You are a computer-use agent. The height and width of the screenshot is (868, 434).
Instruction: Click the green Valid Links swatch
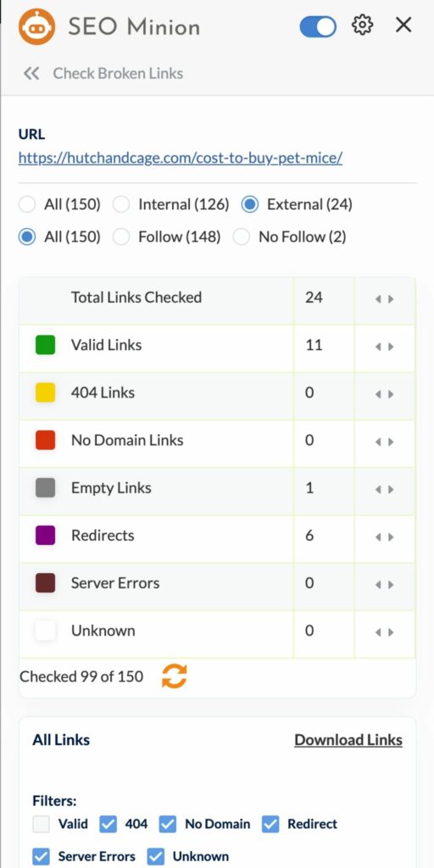point(46,345)
